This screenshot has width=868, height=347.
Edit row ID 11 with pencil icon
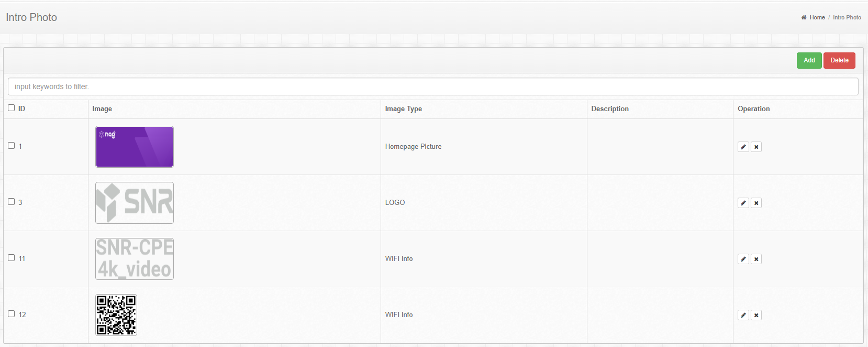point(743,259)
